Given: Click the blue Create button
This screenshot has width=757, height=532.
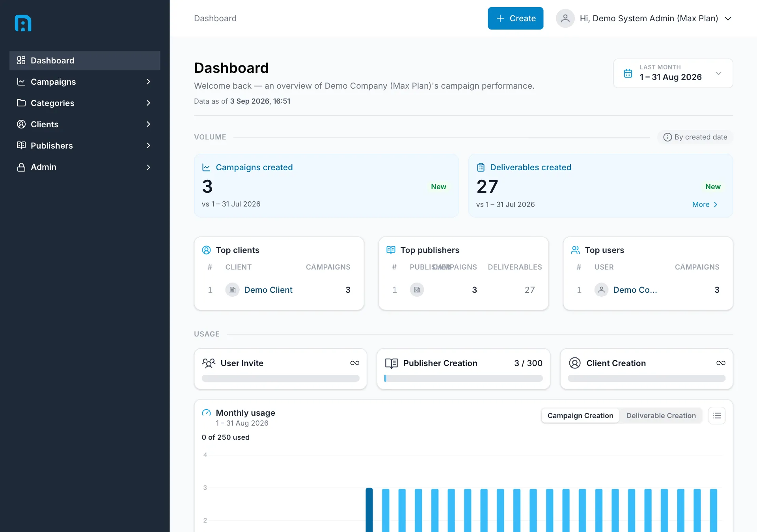Looking at the screenshot, I should click(x=515, y=19).
